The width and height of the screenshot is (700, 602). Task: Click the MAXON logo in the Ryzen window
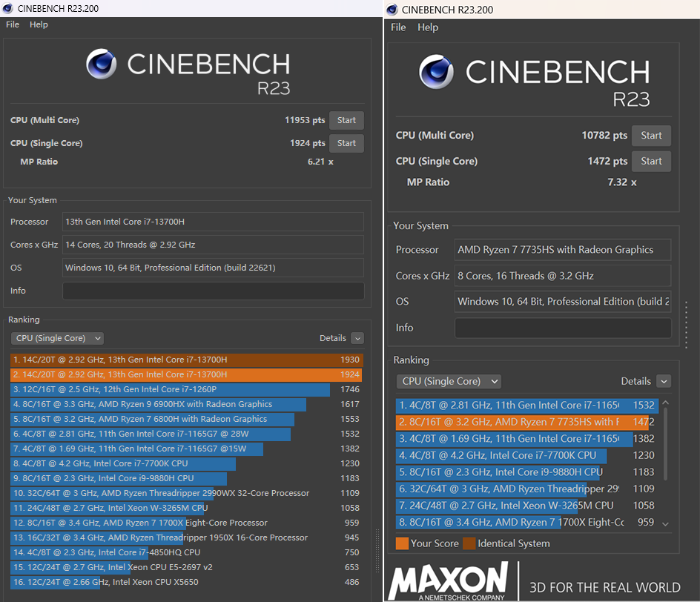coord(448,580)
